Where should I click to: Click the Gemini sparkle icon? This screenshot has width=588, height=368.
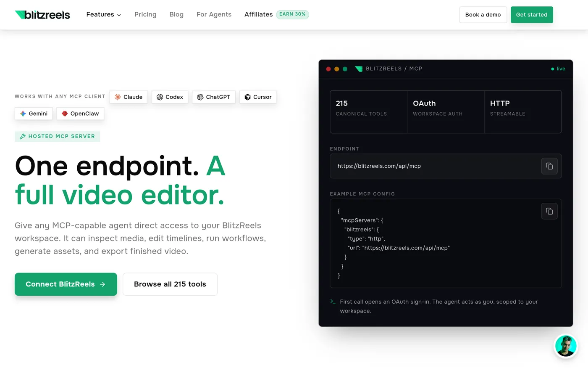[x=23, y=114]
